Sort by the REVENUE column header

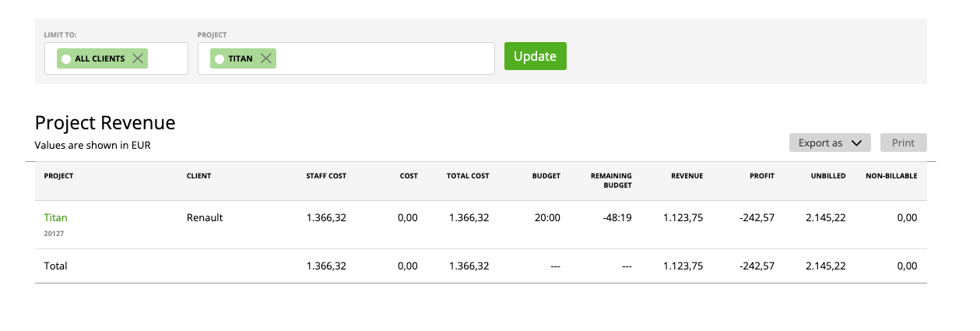click(x=687, y=176)
